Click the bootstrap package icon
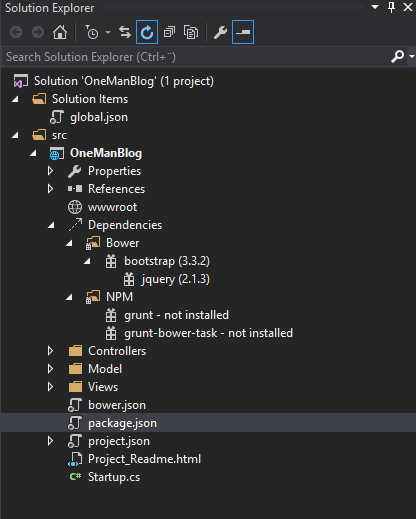This screenshot has height=519, width=416. tap(111, 261)
